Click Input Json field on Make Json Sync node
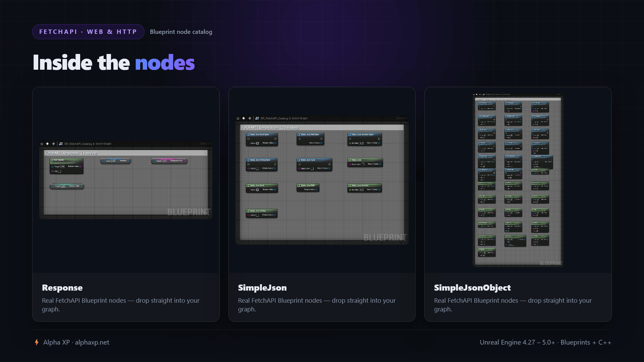 312,169
